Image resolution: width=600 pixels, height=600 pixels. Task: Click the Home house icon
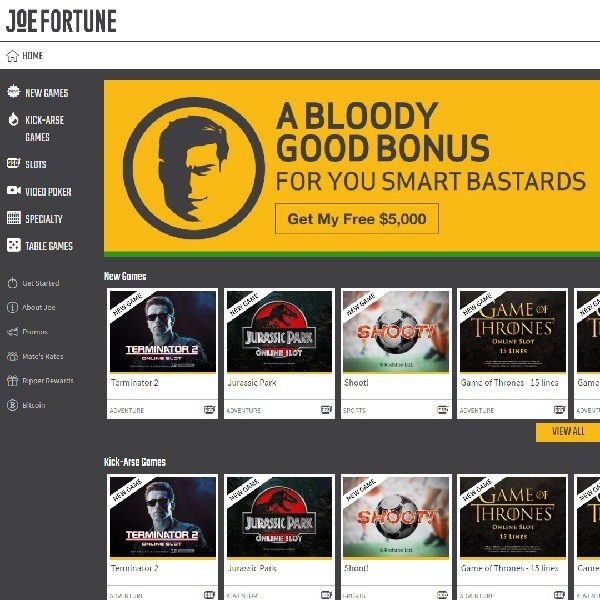coord(12,56)
